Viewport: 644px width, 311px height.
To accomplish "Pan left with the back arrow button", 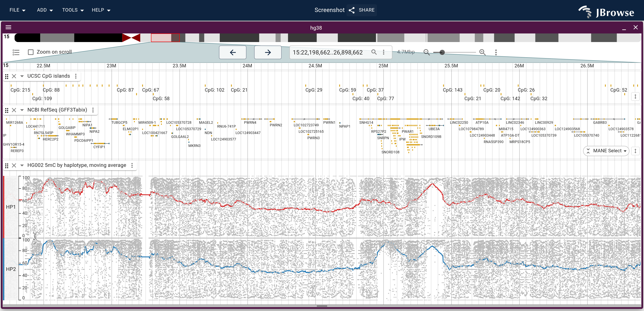I will point(232,52).
